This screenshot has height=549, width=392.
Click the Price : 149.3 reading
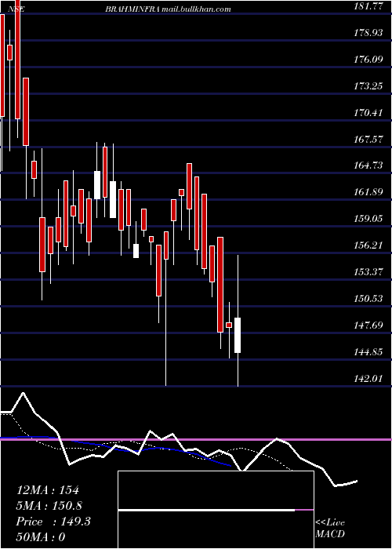[53, 522]
